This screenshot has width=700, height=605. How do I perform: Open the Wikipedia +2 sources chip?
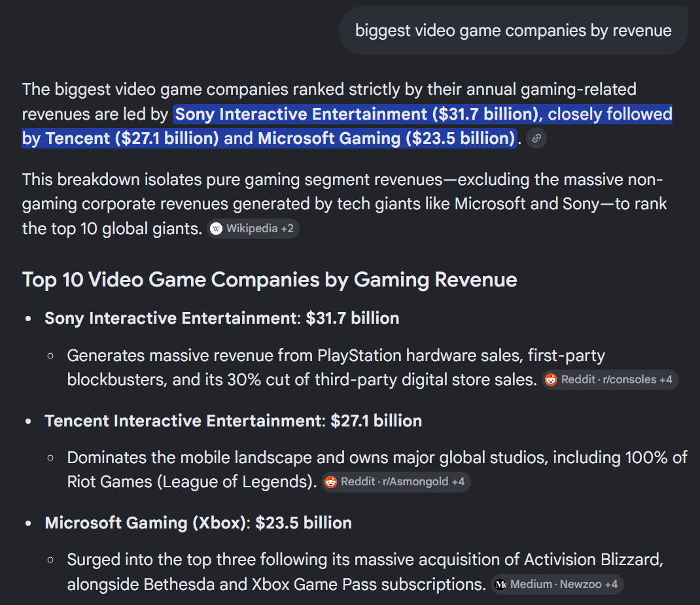[x=253, y=229]
